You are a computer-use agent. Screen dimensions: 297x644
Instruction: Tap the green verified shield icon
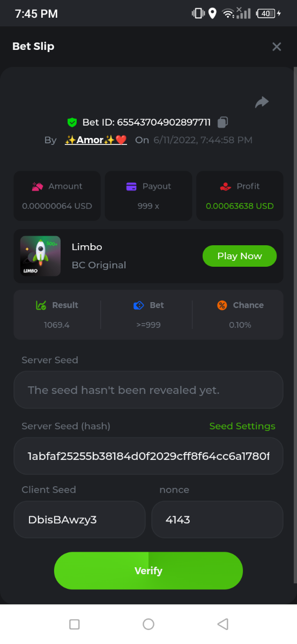pyautogui.click(x=72, y=122)
